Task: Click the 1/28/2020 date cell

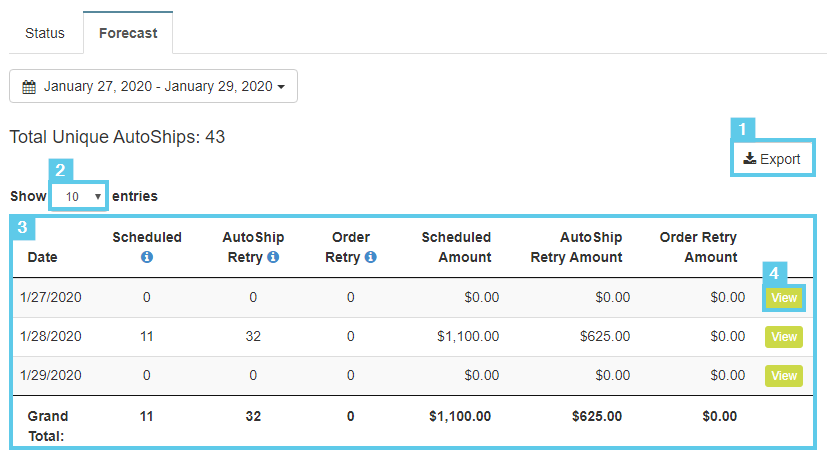Action: [x=49, y=337]
